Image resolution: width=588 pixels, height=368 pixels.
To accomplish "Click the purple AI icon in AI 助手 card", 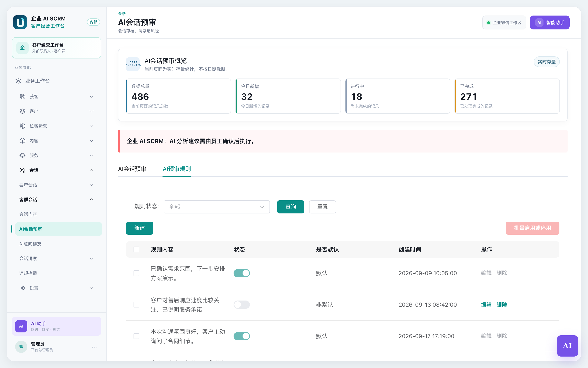I will tap(21, 326).
